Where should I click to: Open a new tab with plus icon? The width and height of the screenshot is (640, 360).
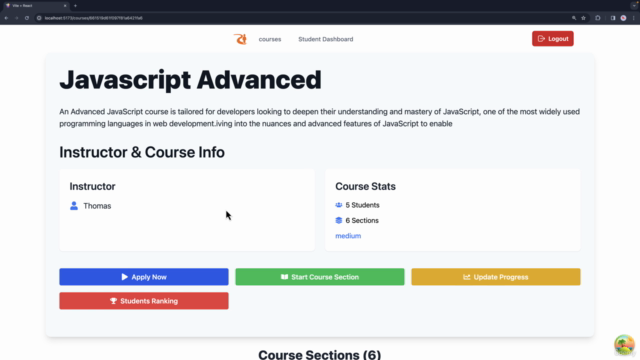point(75,6)
